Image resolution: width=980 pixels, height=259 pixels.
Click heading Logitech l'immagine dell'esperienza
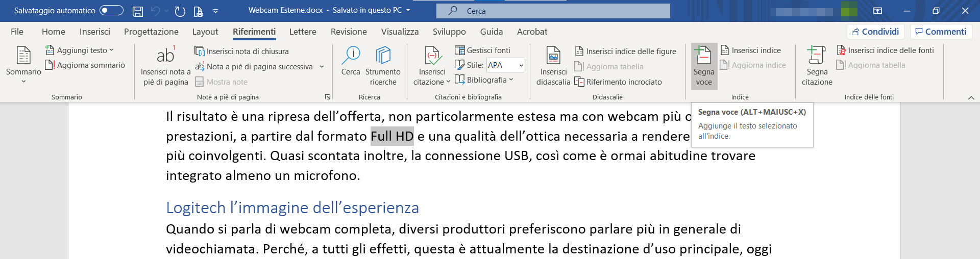(x=292, y=208)
